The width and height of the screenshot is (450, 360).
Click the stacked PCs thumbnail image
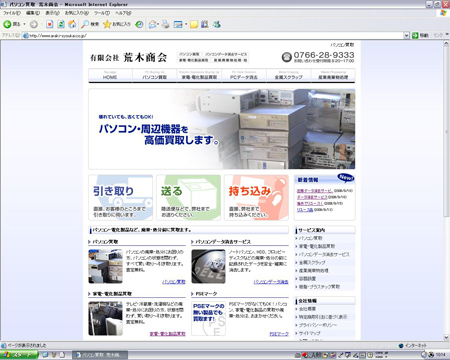coord(105,266)
